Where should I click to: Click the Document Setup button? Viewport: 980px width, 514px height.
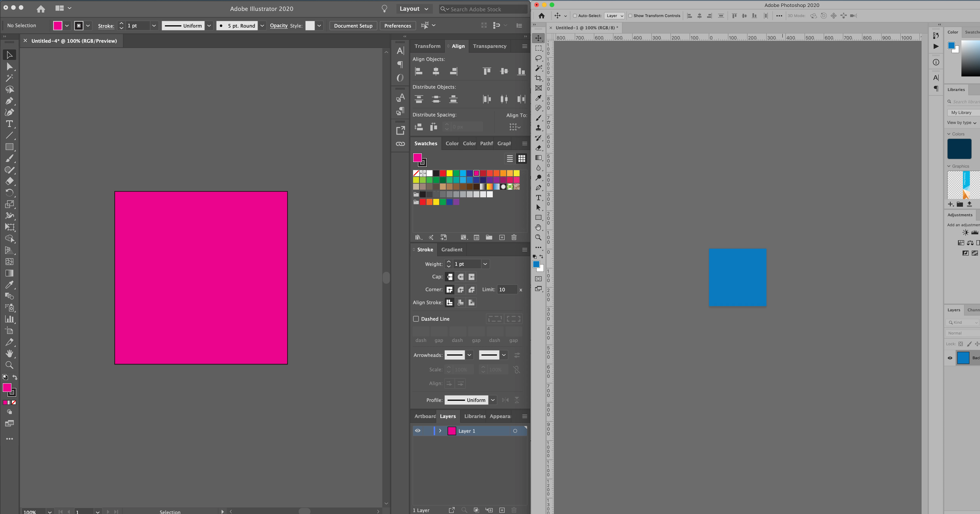click(x=353, y=25)
